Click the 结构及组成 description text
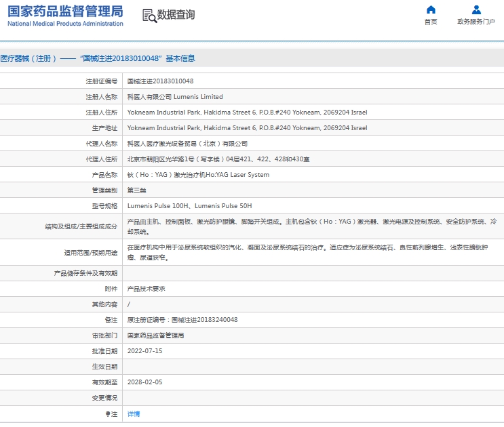Viewport: 504px width, 427px height. click(312, 226)
